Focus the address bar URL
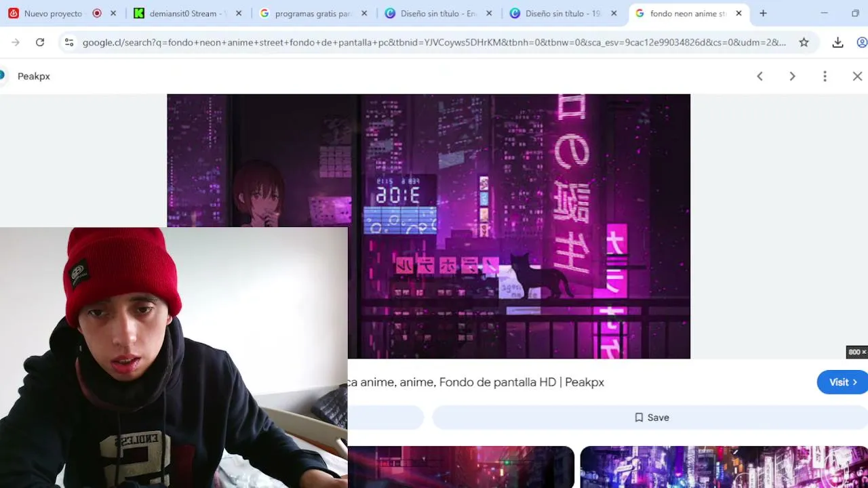 pyautogui.click(x=434, y=43)
